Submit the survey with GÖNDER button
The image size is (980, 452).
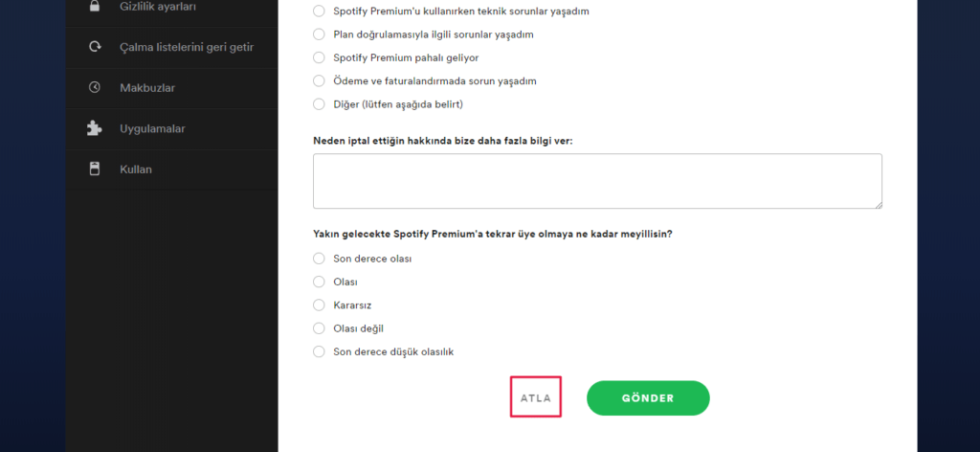coord(648,398)
